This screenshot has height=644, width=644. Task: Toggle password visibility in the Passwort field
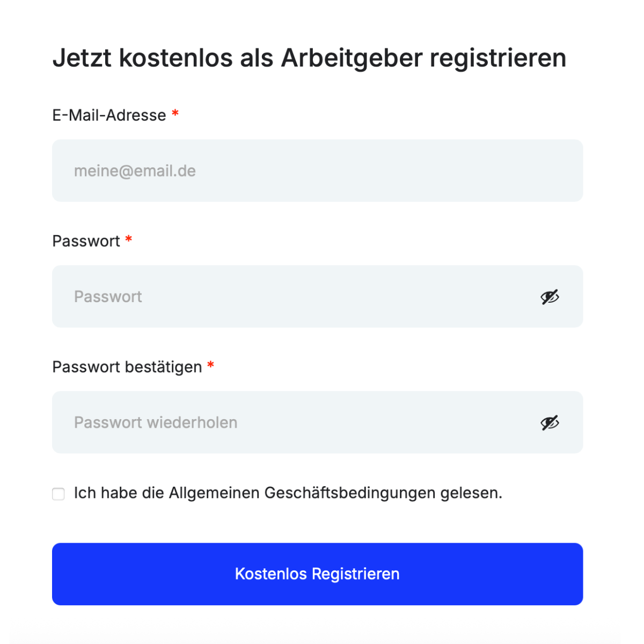(x=550, y=297)
